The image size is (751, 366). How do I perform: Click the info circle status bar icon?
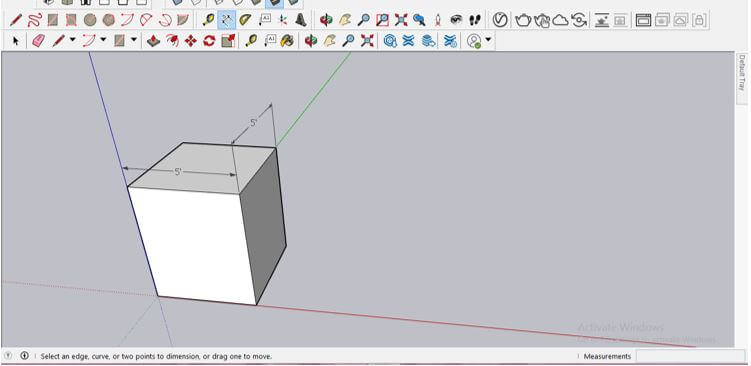pos(24,356)
